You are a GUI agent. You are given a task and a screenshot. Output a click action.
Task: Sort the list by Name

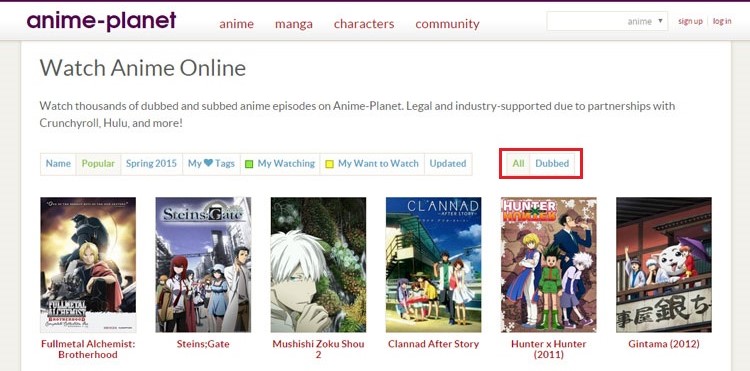(58, 164)
